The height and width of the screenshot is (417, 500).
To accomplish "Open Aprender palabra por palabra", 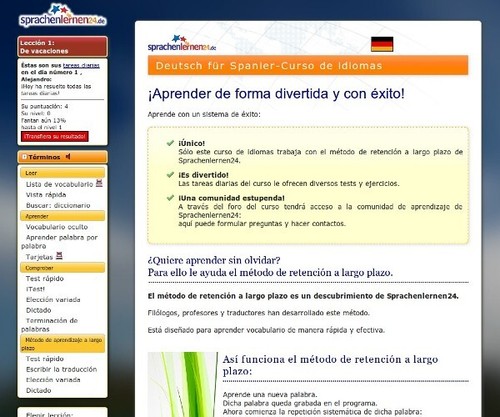I will pyautogui.click(x=60, y=242).
